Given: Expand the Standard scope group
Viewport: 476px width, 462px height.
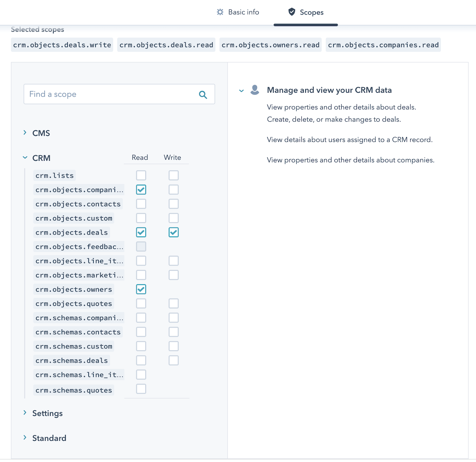Looking at the screenshot, I should [x=25, y=438].
